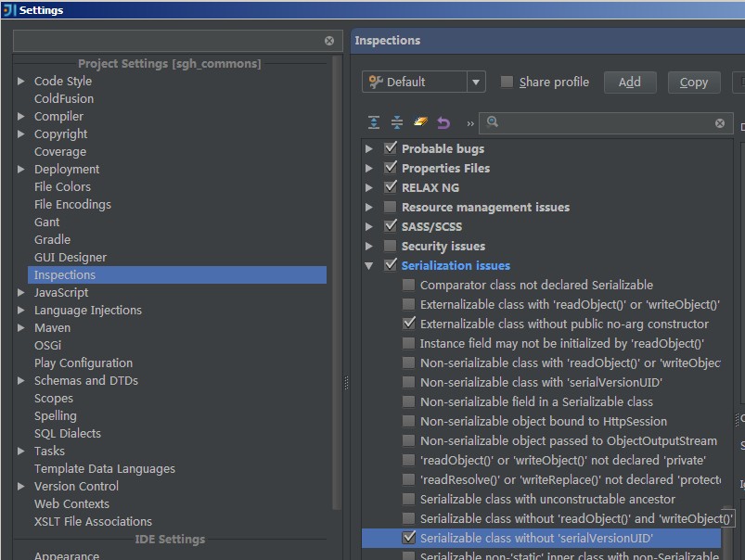Click the Copy profile button
This screenshot has height=560, width=745.
tap(694, 83)
